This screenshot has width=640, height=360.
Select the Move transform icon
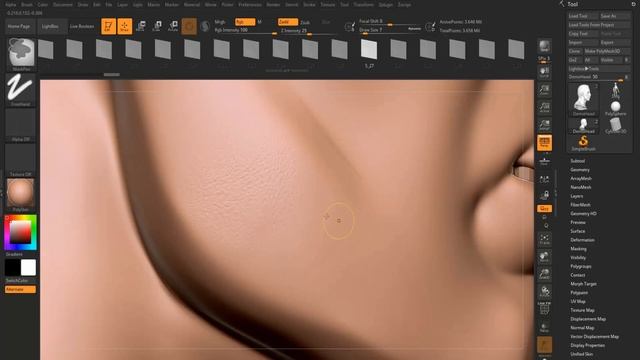(141, 26)
